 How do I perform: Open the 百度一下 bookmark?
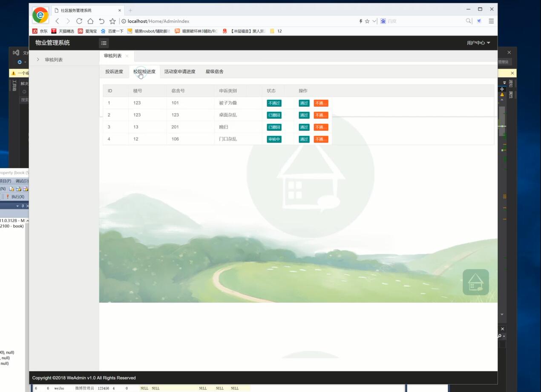pyautogui.click(x=112, y=31)
